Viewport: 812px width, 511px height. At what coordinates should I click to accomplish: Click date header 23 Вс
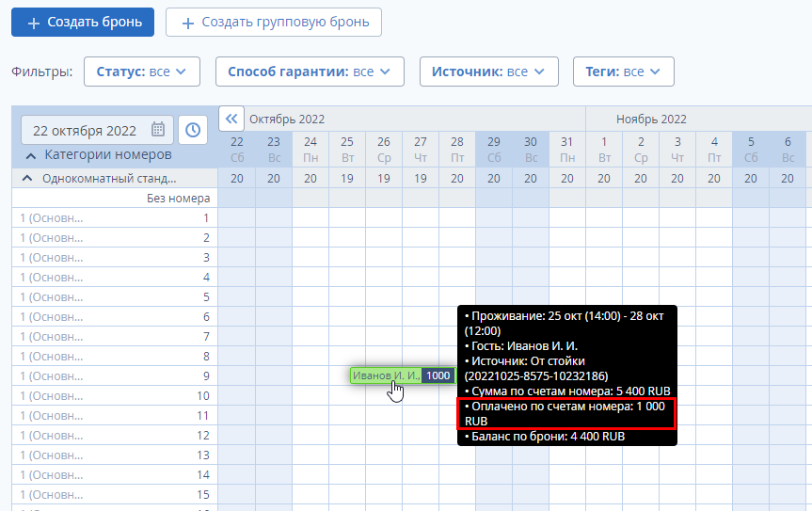coord(274,149)
